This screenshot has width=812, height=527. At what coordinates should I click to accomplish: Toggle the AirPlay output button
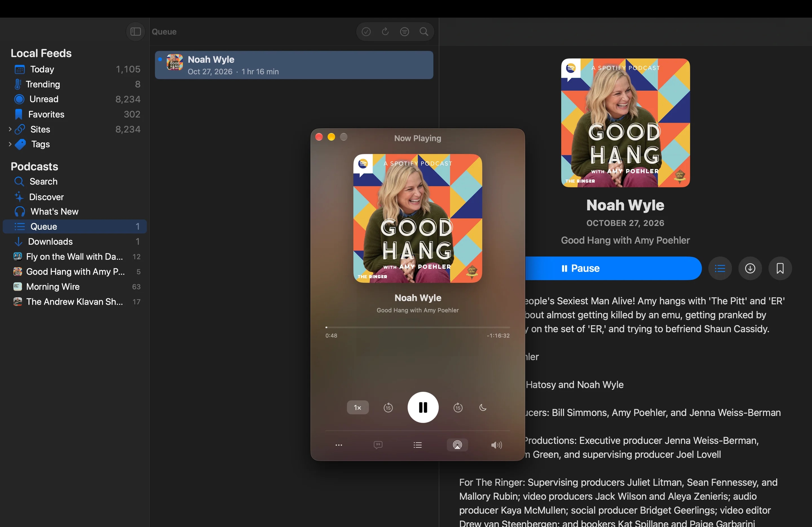coord(457,445)
